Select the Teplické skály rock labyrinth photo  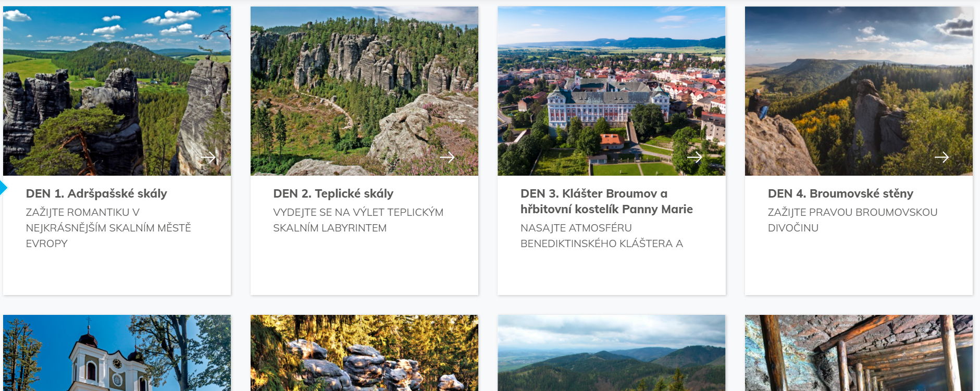click(364, 91)
